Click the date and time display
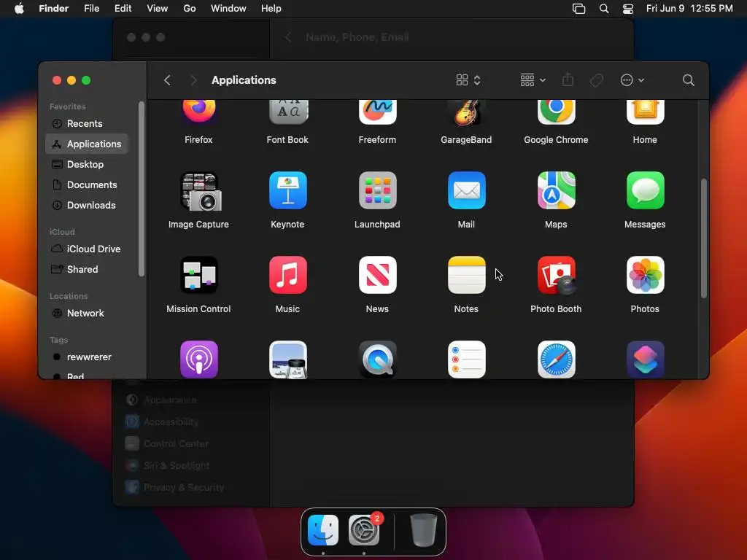The height and width of the screenshot is (560, 747). tap(689, 9)
